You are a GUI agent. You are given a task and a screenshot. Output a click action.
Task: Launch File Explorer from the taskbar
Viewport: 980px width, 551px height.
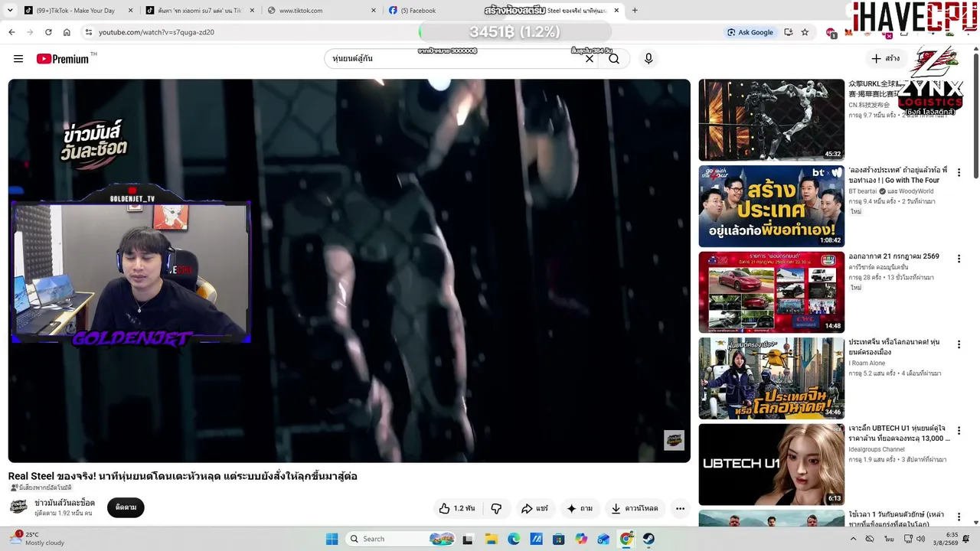(x=491, y=539)
